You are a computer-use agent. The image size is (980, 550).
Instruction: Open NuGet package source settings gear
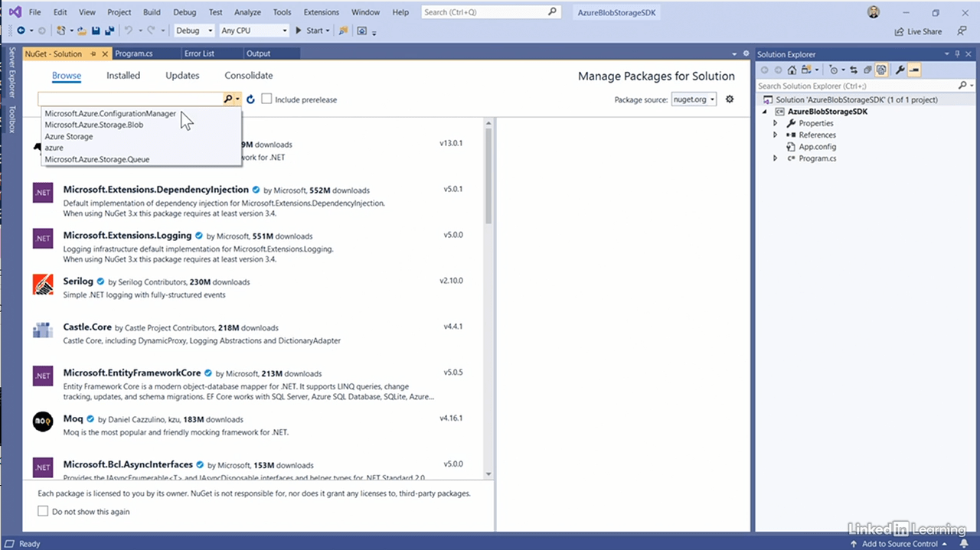point(730,99)
